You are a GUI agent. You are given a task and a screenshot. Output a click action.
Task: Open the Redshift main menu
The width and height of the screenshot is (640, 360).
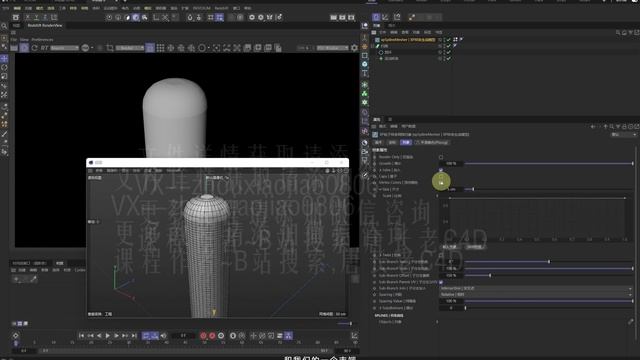point(222,8)
